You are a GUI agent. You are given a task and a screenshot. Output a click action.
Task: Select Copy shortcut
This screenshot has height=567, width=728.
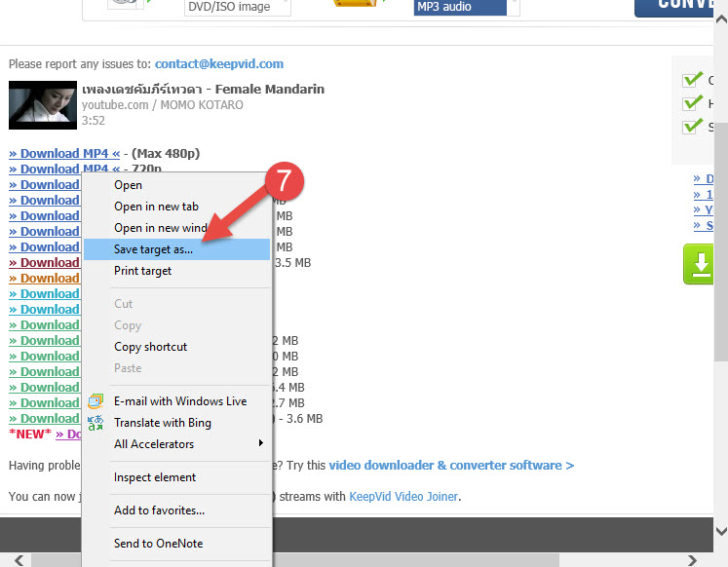tap(176, 347)
